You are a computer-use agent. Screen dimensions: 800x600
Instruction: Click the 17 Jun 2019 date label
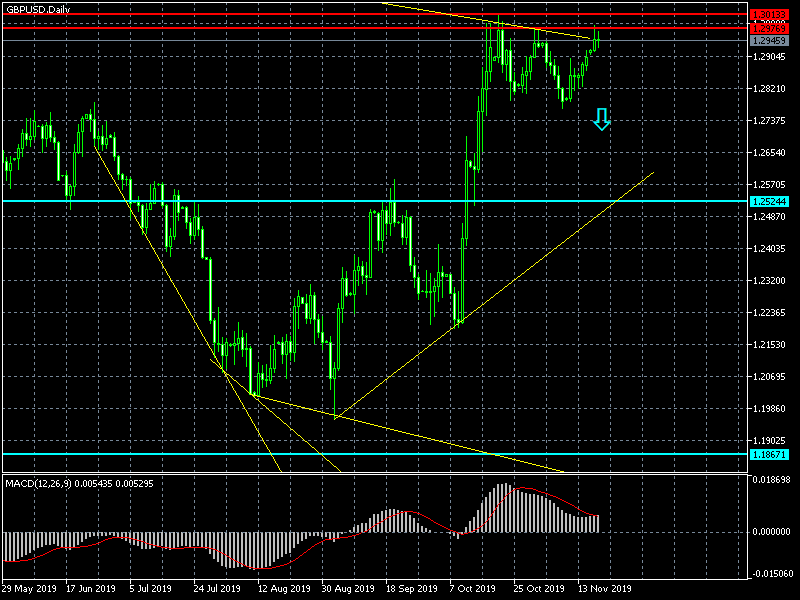click(91, 589)
